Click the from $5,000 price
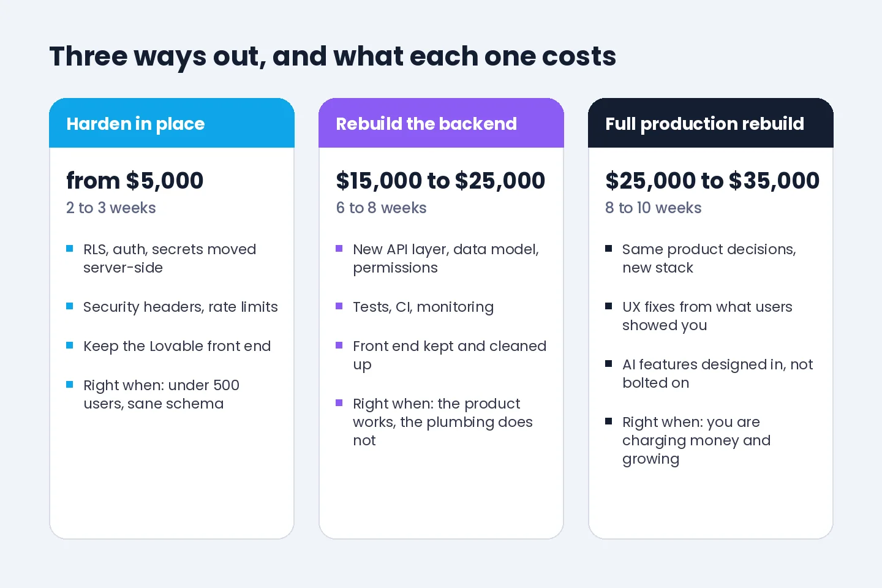The width and height of the screenshot is (882, 588). pos(135,181)
